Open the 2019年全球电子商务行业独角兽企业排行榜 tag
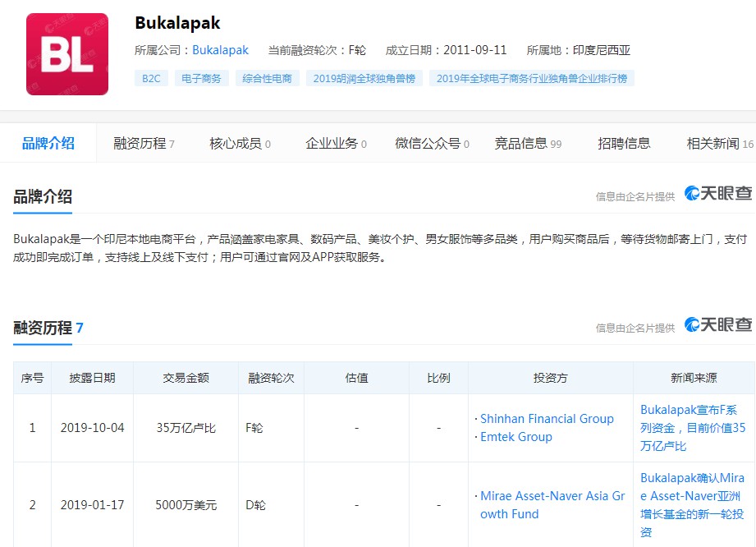The image size is (756, 547). (532, 78)
